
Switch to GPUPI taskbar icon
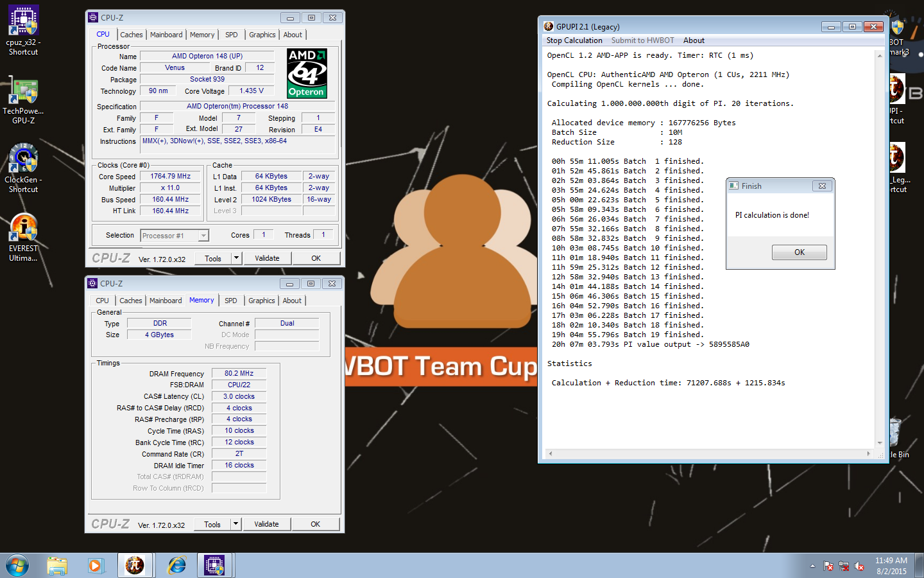[x=135, y=565]
